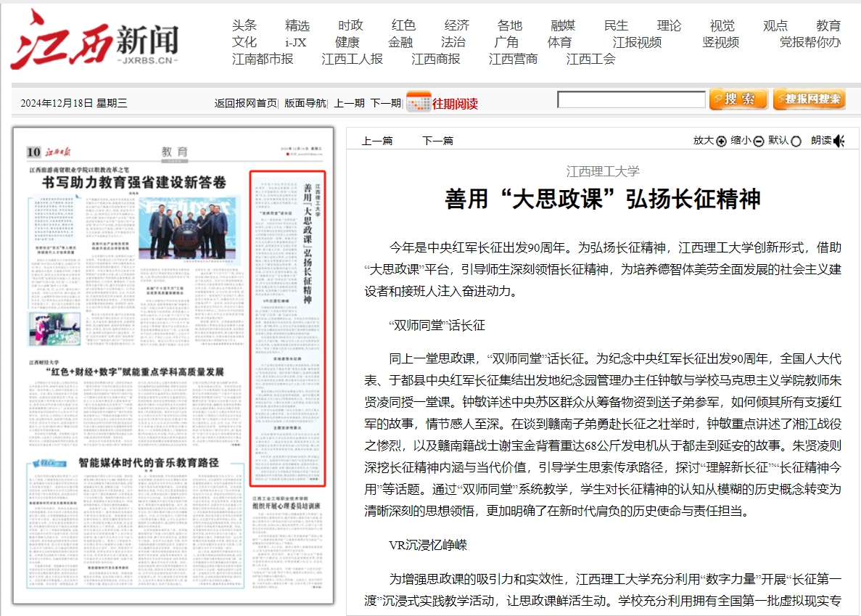Select the 上一期 previous issue link

tap(349, 103)
